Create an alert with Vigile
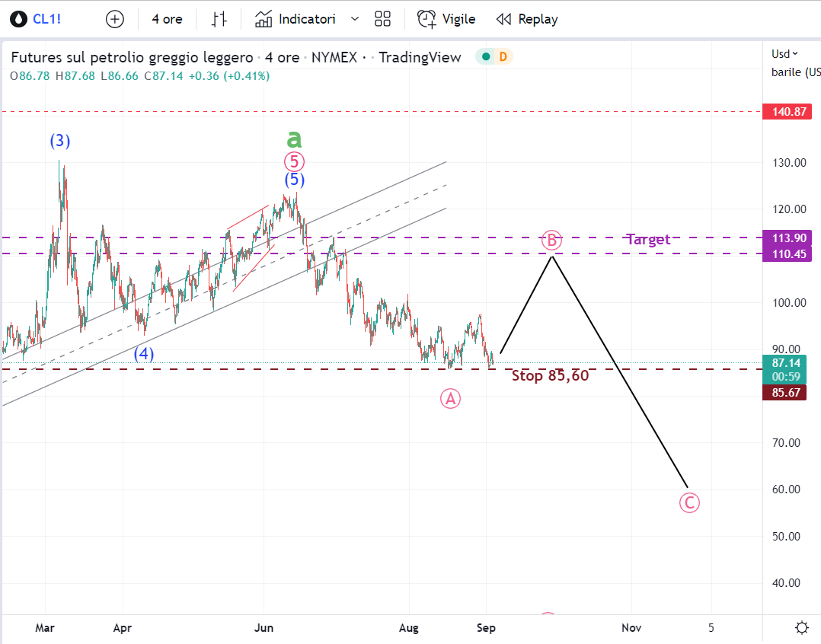 coord(446,19)
